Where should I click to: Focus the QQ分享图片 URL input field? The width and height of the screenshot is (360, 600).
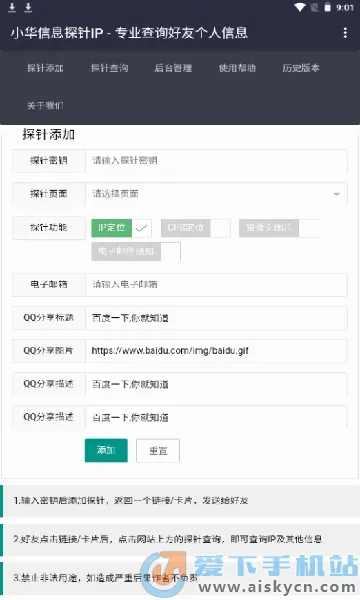pyautogui.click(x=216, y=351)
